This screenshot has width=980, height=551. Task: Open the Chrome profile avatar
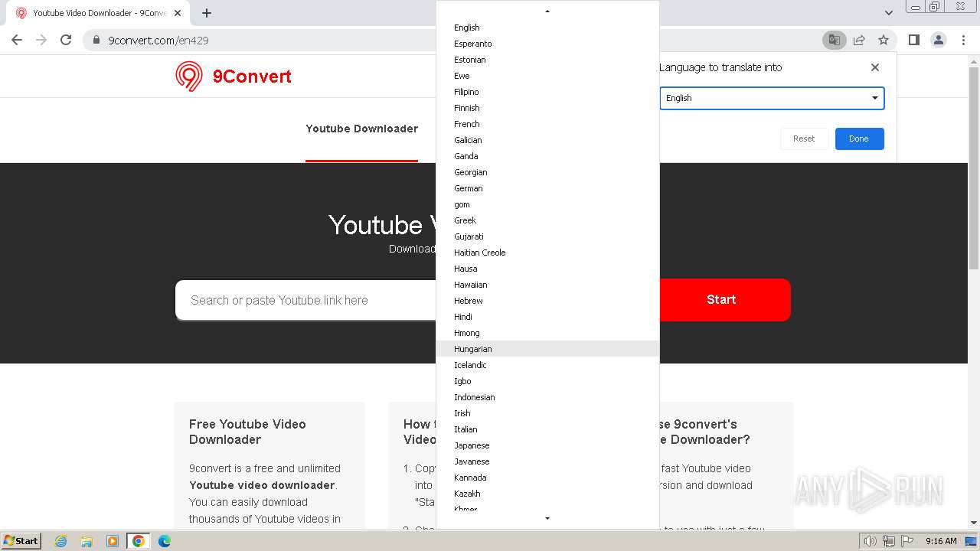(x=938, y=40)
